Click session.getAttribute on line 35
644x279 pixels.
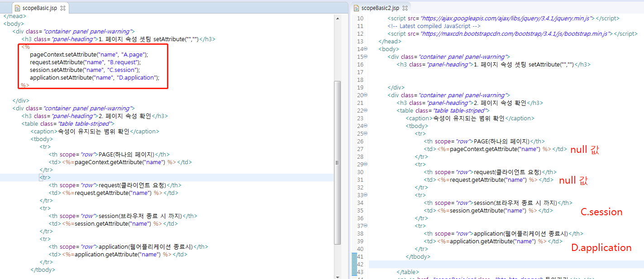tap(488, 210)
